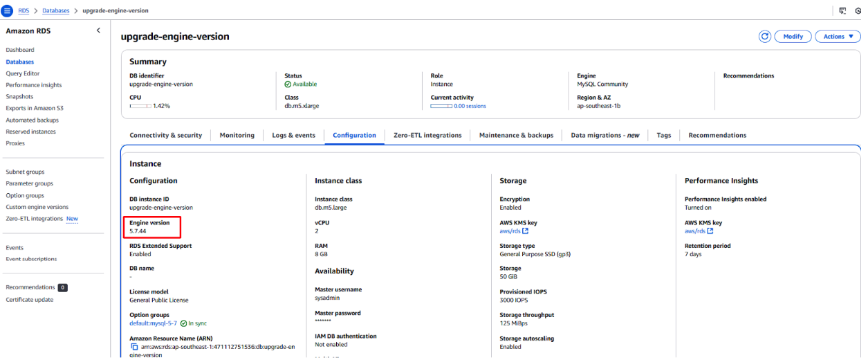Open Zero-ETL integrations in sidebar

[35, 219]
